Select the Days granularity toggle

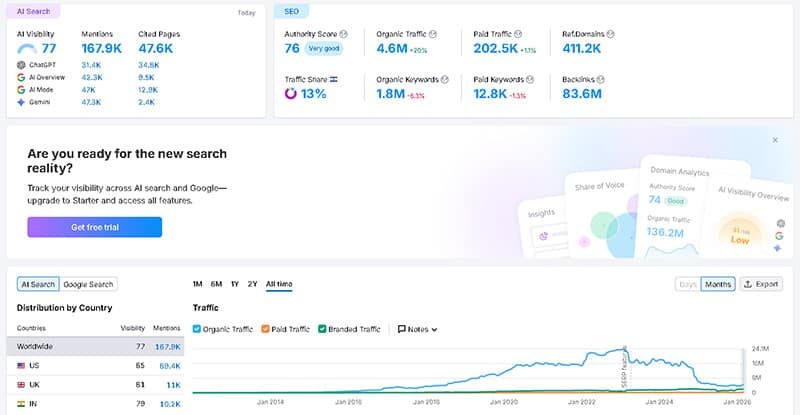pyautogui.click(x=688, y=284)
